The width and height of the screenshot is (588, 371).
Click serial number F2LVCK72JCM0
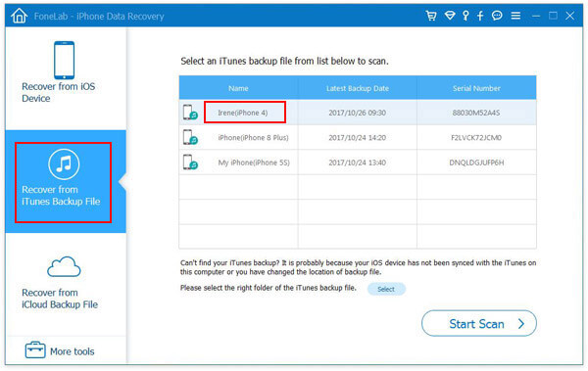click(x=476, y=137)
